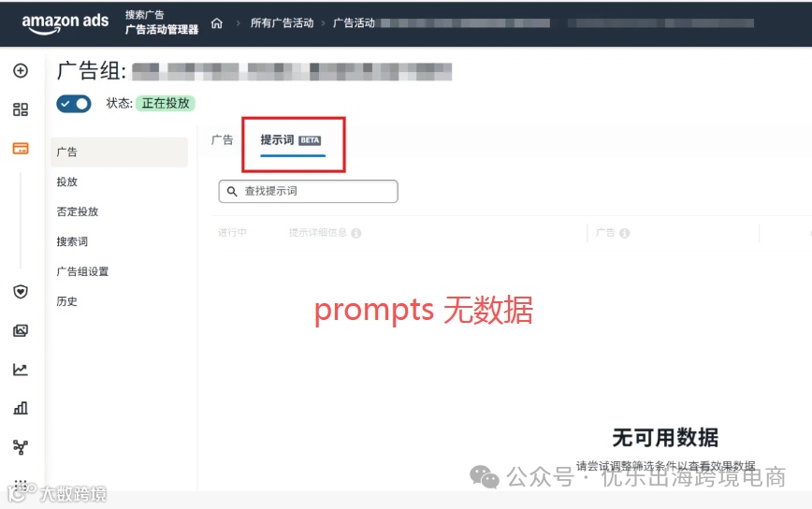Click the line chart trend icon
The width and height of the screenshot is (812, 509).
(x=21, y=370)
